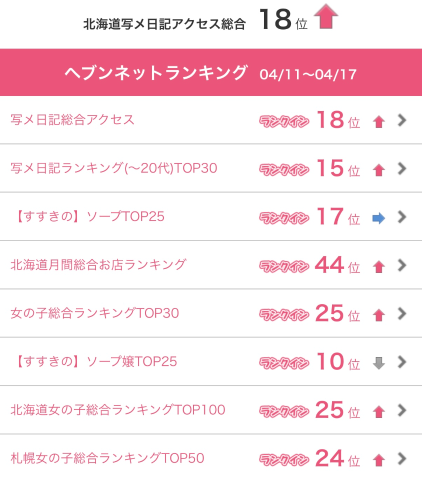Image resolution: width=422 pixels, height=480 pixels.
Task: Click the pink up arrow in 北海道月間総合お店ランキング row
Action: pyautogui.click(x=379, y=267)
